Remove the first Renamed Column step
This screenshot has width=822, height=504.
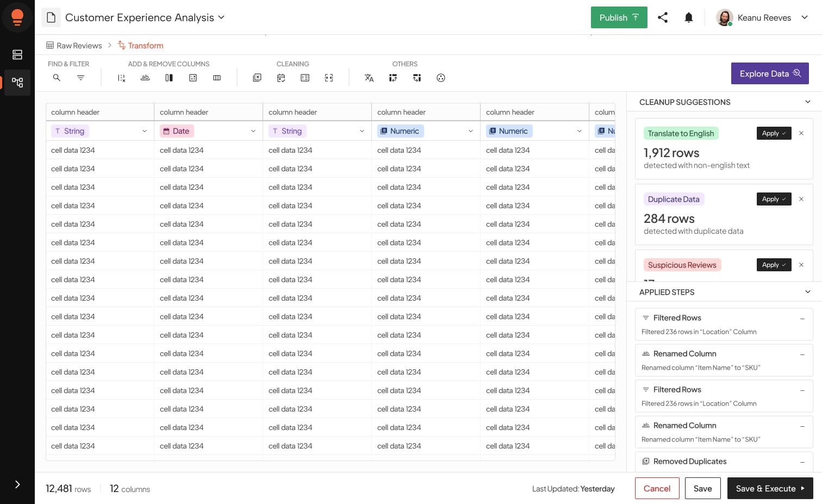pos(802,354)
